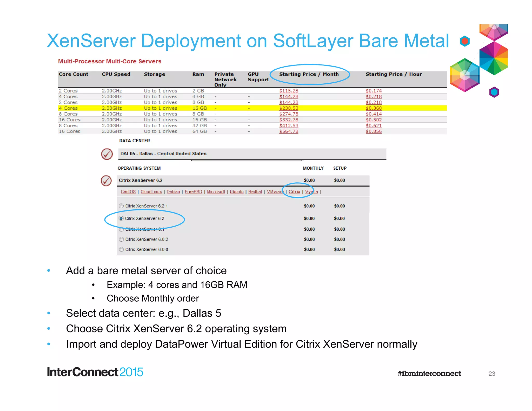The width and height of the screenshot is (532, 411).
Task: Select the Ubuntu OS tab
Action: (x=237, y=192)
